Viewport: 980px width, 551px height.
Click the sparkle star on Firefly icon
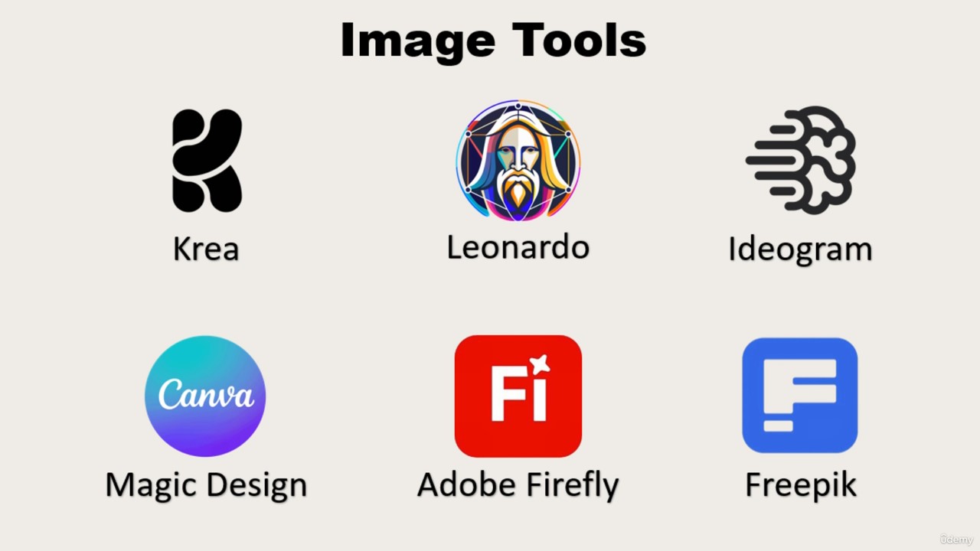coord(540,365)
